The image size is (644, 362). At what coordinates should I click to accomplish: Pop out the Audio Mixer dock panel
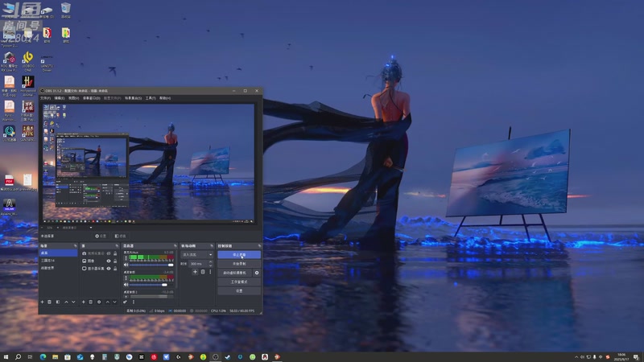(175, 246)
